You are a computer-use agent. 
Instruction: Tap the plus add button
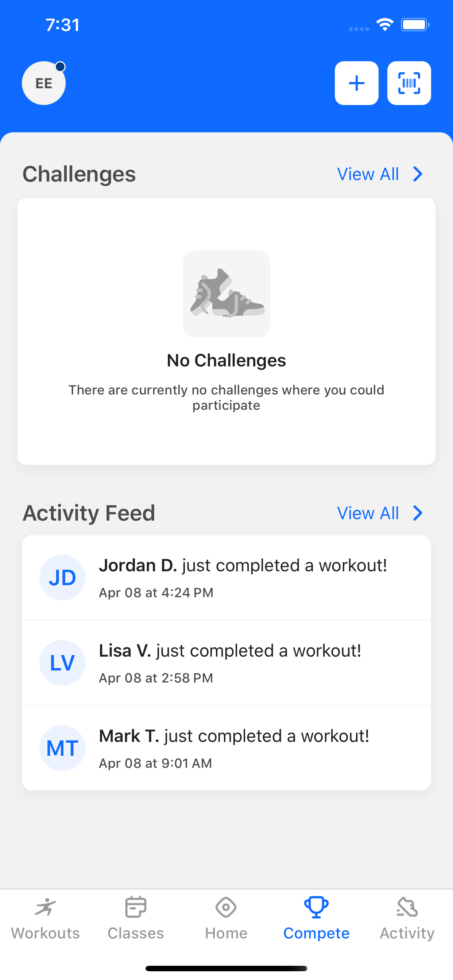pyautogui.click(x=356, y=83)
